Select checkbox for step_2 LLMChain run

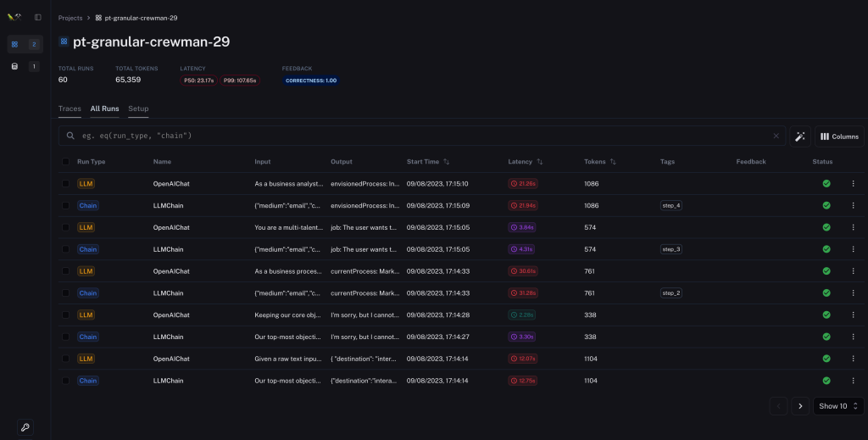coord(65,292)
